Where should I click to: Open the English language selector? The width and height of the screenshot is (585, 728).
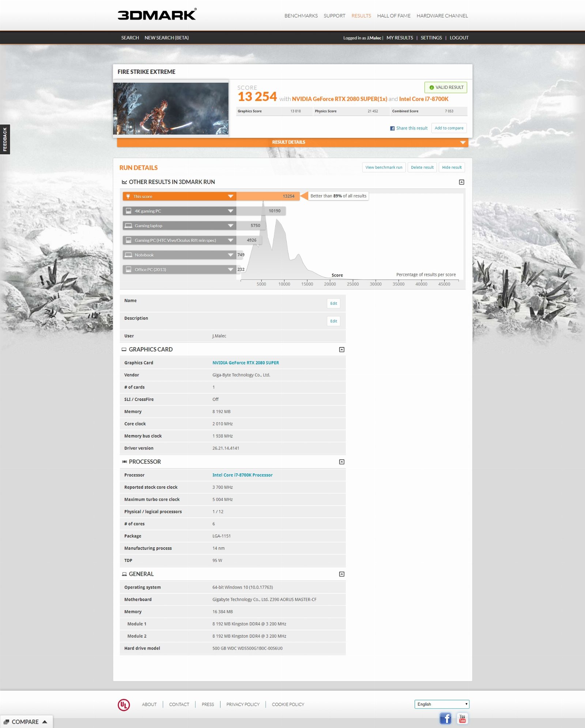[442, 704]
